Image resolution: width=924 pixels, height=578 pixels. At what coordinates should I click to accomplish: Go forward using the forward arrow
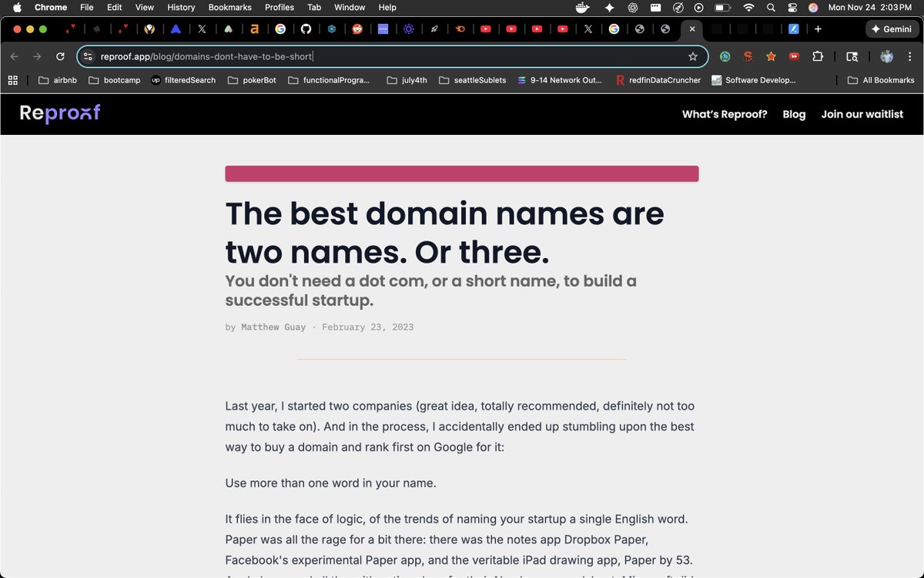point(37,56)
